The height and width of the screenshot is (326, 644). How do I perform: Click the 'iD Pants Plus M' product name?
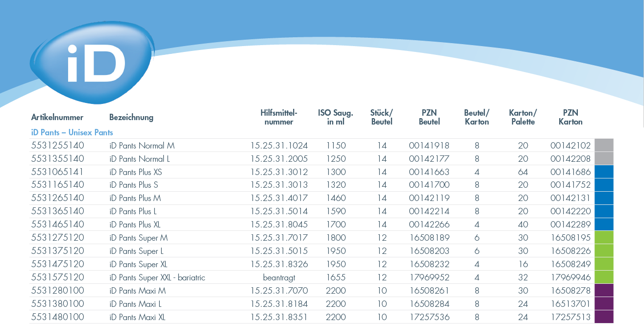pyautogui.click(x=135, y=198)
